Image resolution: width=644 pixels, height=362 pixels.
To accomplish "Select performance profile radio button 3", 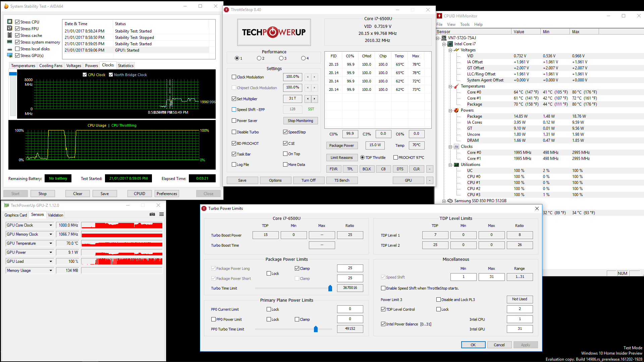I will click(281, 58).
